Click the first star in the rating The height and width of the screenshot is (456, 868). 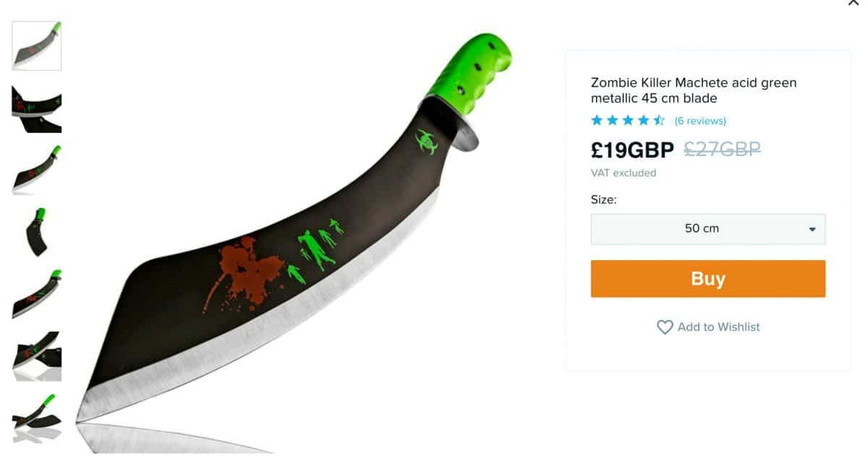(597, 120)
